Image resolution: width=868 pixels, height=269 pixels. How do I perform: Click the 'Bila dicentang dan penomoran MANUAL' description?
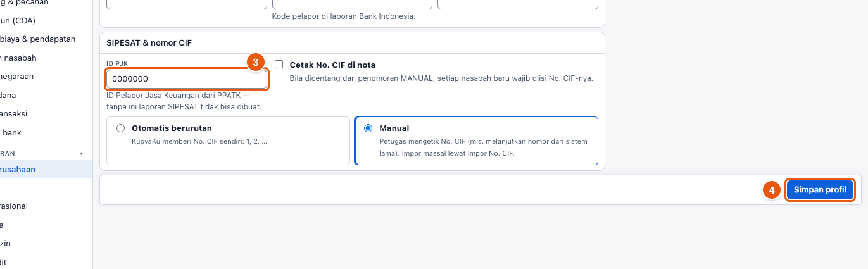[441, 78]
